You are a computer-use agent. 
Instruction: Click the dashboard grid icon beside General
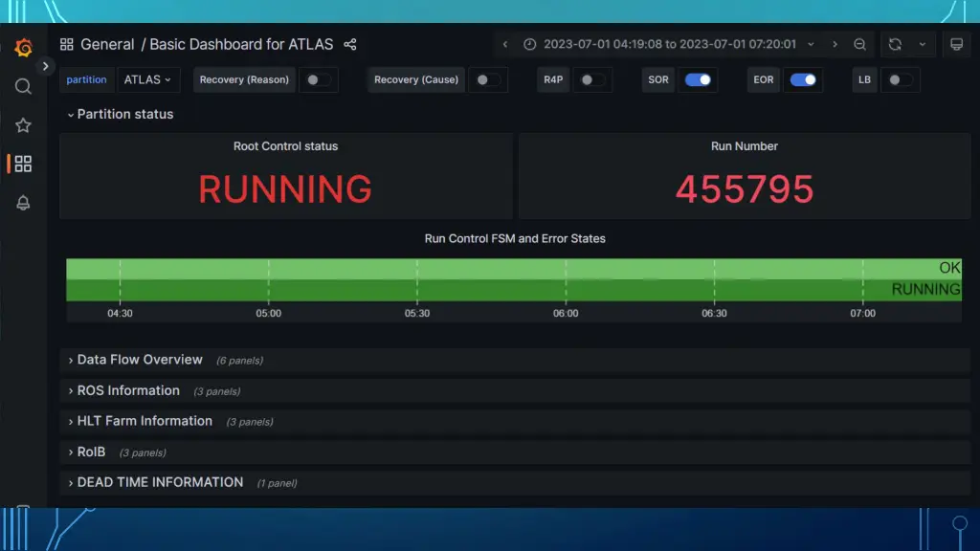pyautogui.click(x=66, y=44)
